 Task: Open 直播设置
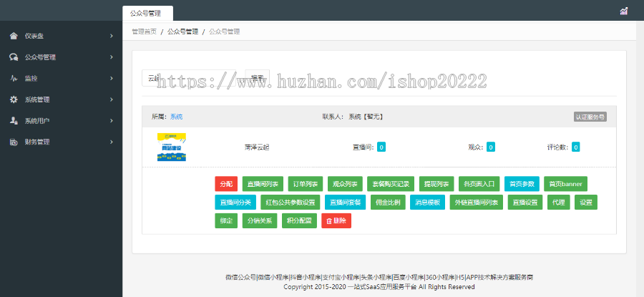click(x=525, y=203)
